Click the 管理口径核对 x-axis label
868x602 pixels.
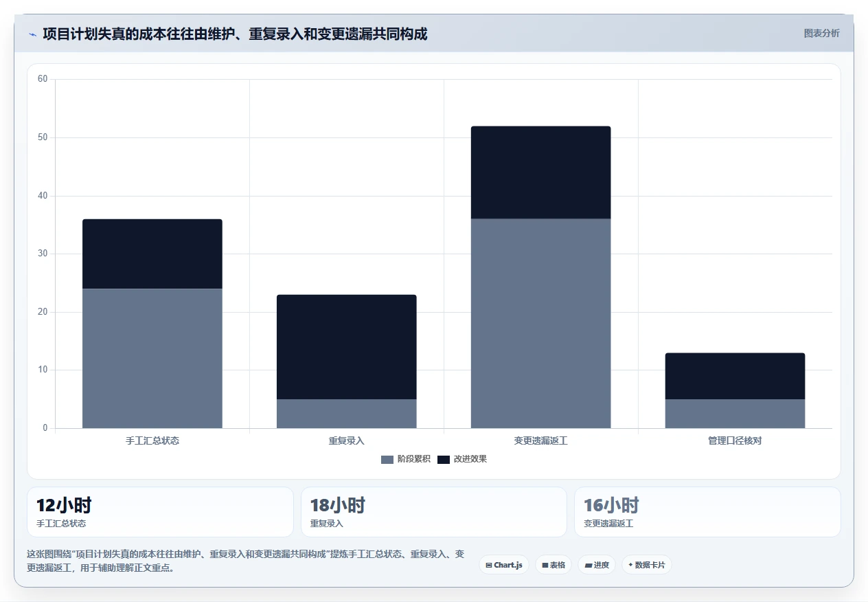(735, 441)
